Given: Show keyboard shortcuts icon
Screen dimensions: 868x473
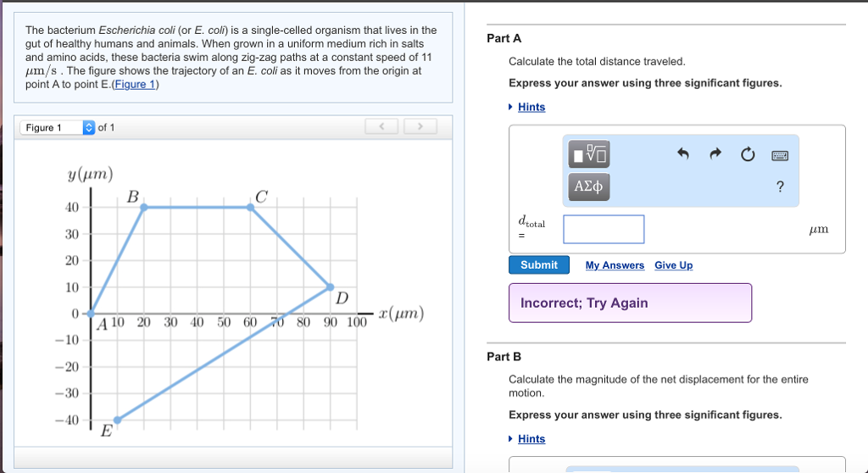Looking at the screenshot, I should [x=780, y=156].
